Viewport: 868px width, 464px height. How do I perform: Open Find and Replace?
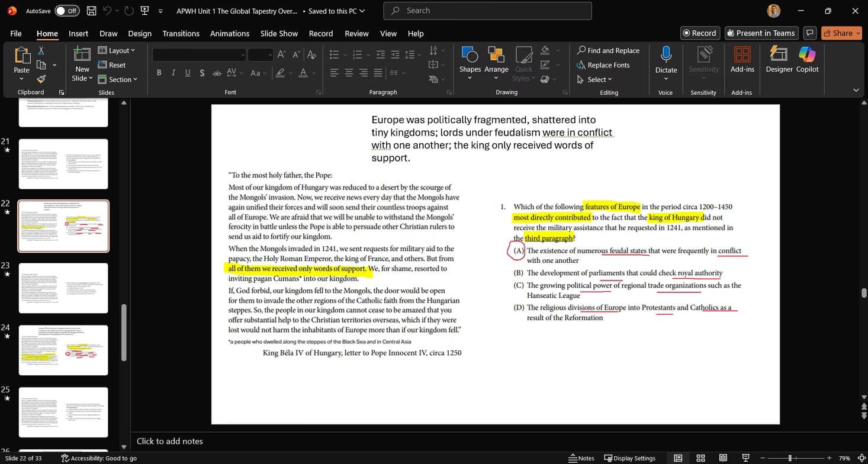tap(608, 50)
